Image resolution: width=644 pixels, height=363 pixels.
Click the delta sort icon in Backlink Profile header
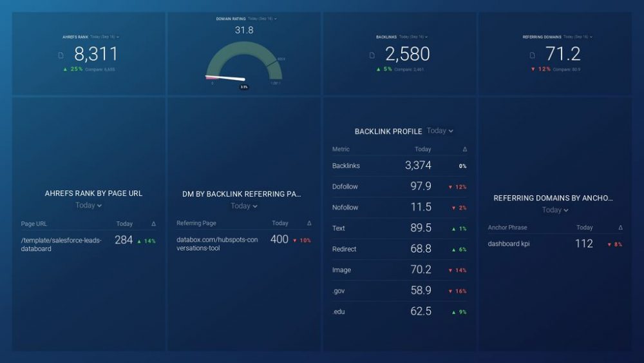tap(464, 149)
